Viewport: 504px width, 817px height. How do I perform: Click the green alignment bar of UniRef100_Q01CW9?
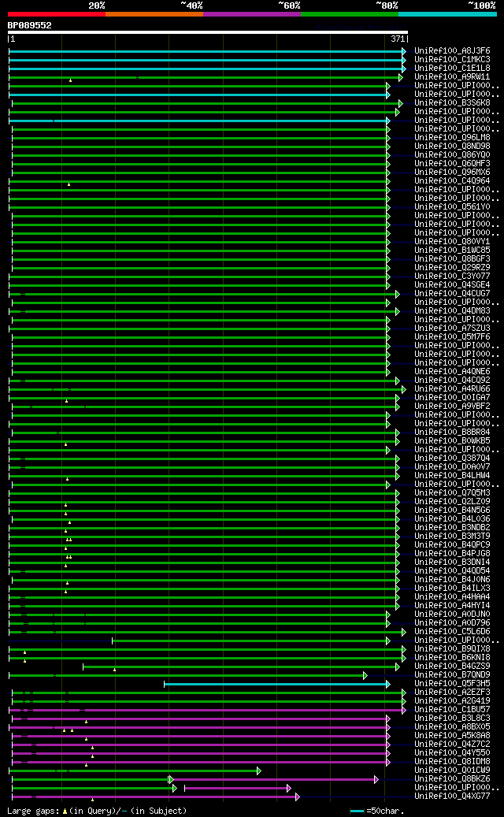(x=135, y=771)
